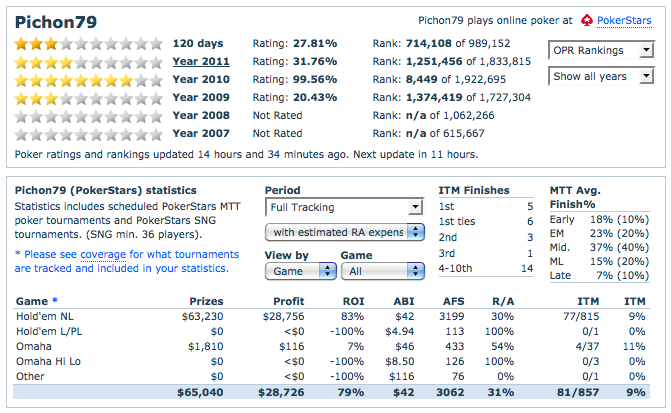The width and height of the screenshot is (671, 413).
Task: Click the 120 days star rating
Action: tap(89, 43)
